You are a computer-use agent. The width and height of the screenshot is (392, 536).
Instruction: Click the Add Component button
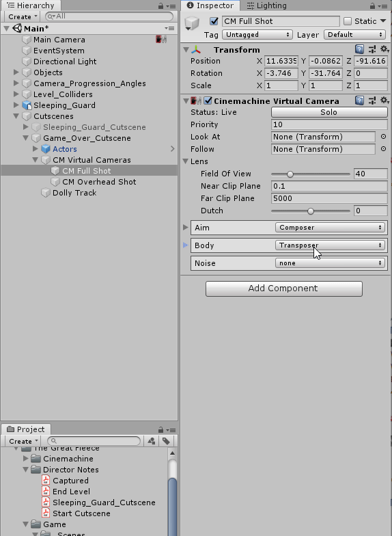284,289
